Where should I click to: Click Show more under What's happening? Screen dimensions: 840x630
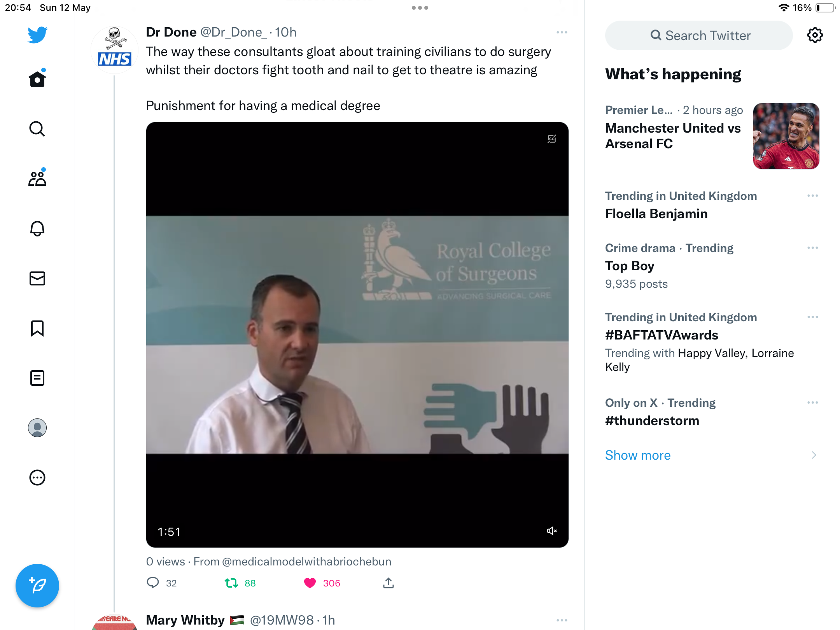point(638,455)
